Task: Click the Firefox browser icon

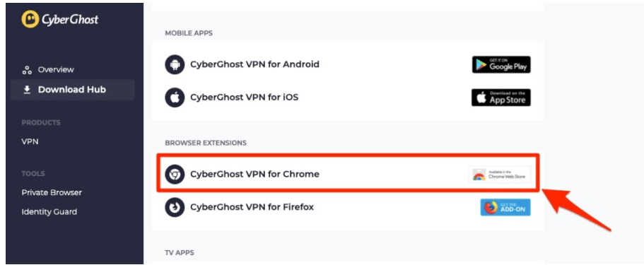Action: pyautogui.click(x=175, y=207)
